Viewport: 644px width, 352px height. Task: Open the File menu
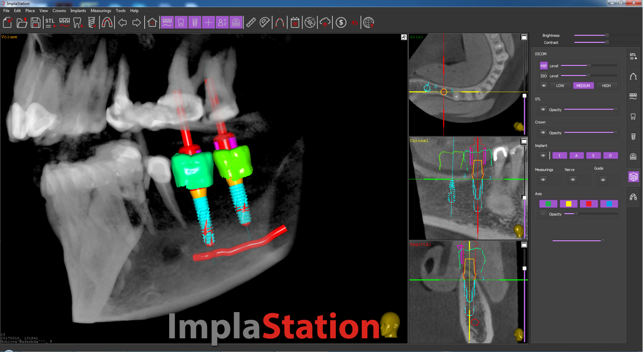point(6,11)
